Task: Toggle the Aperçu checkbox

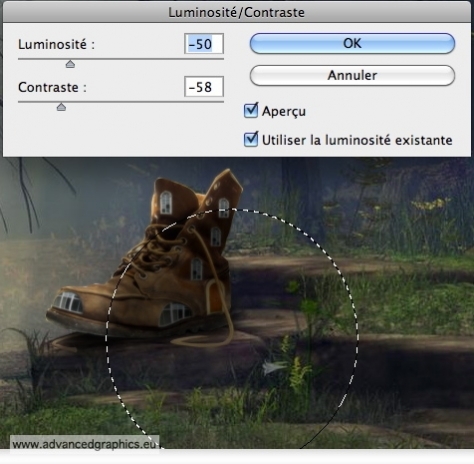Action: pos(251,111)
